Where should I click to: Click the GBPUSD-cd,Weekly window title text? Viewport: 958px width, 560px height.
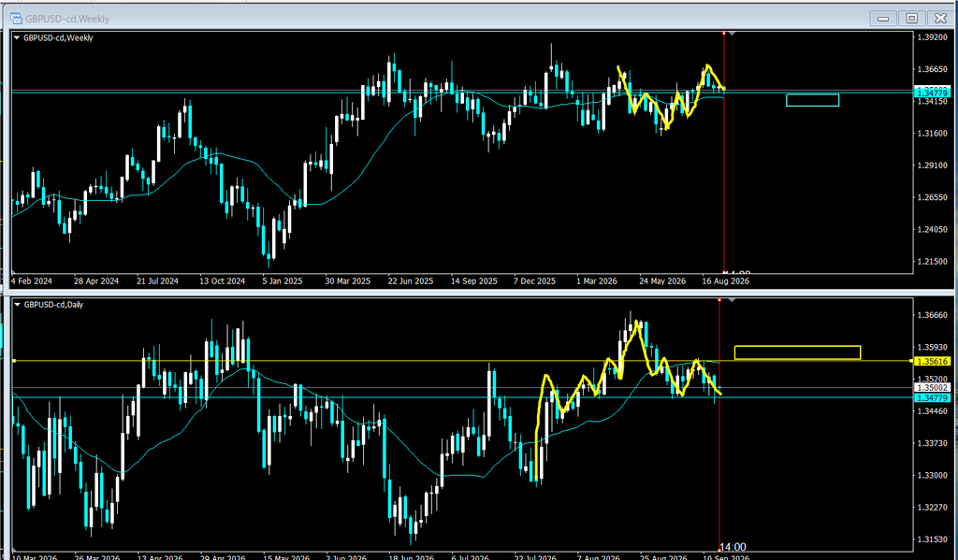[x=67, y=19]
